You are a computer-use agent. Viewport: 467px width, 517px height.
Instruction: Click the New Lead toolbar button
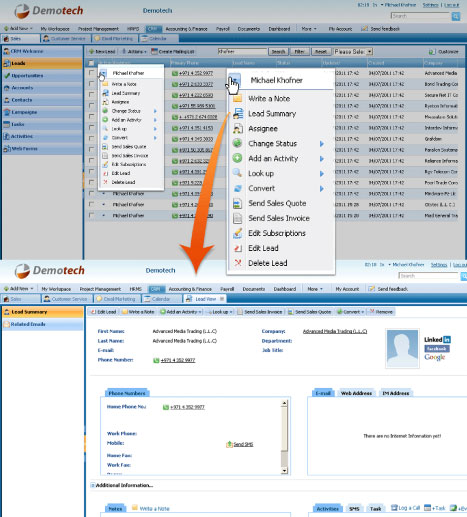[x=102, y=52]
